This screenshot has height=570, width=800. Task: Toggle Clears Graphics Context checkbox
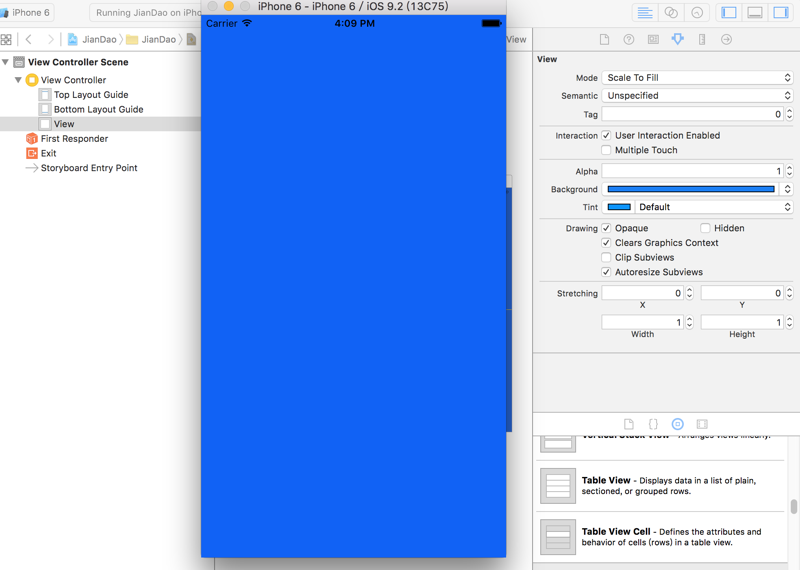[x=606, y=243]
